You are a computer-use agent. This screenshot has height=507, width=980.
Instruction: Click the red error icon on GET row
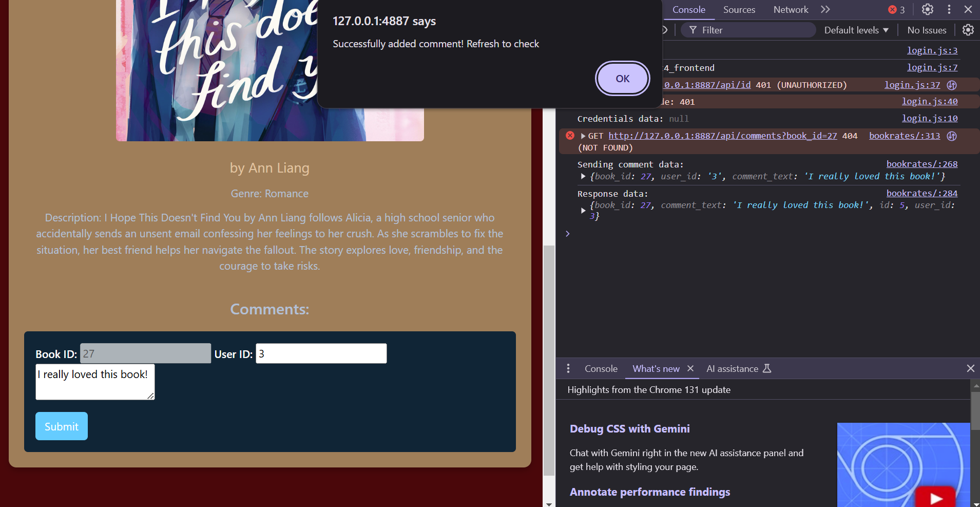click(570, 136)
